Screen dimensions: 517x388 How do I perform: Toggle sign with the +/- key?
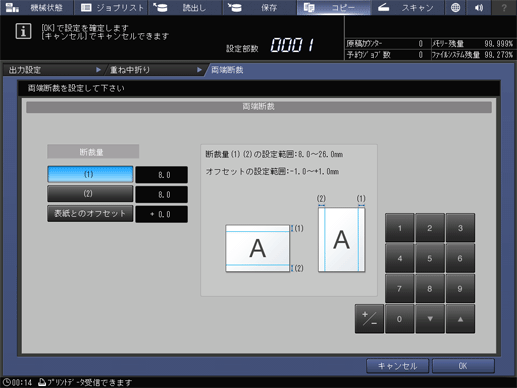point(369,319)
